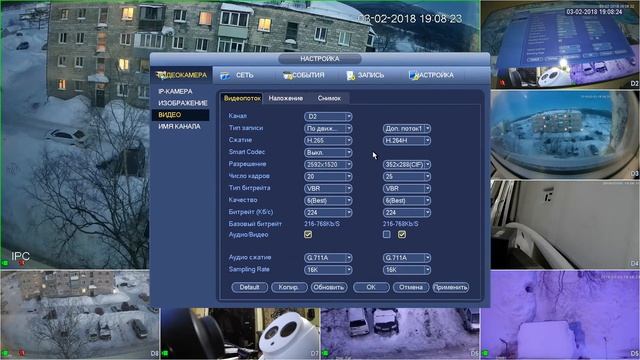The width and height of the screenshot is (640, 360).
Task: Select ВИДЕО in the sidebar
Action: (180, 115)
